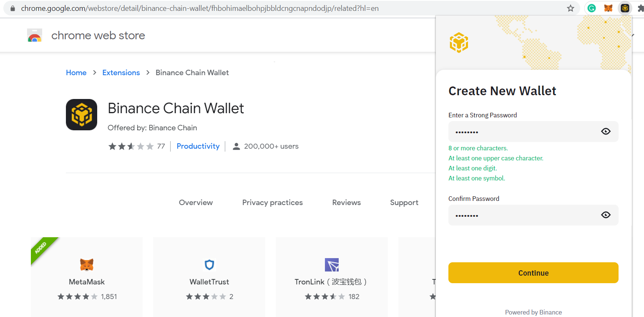Click the Binance logo in wallet popup
This screenshot has width=644, height=317.
[459, 43]
